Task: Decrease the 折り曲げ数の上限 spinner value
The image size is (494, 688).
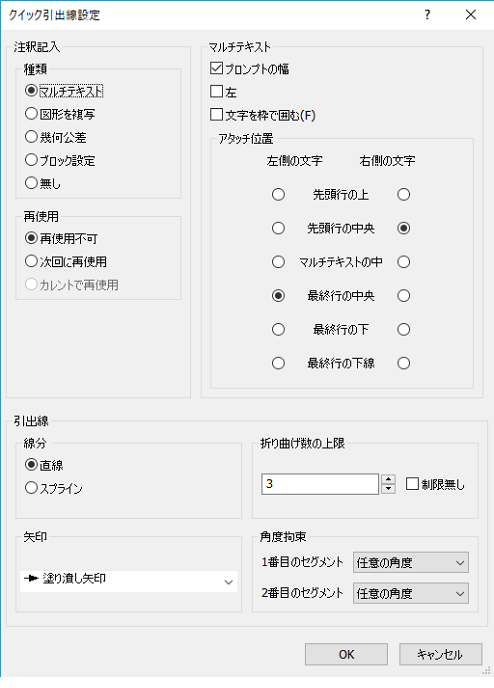Action: pyautogui.click(x=388, y=489)
